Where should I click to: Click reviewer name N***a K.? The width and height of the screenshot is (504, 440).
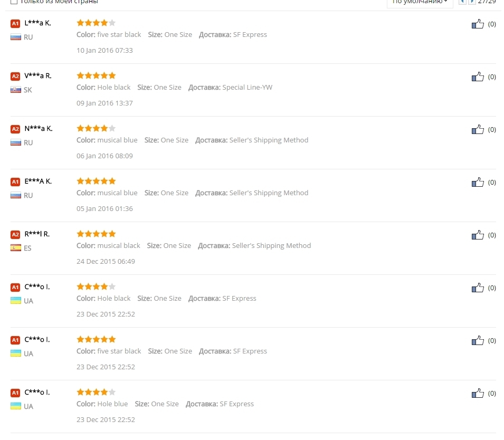(39, 128)
